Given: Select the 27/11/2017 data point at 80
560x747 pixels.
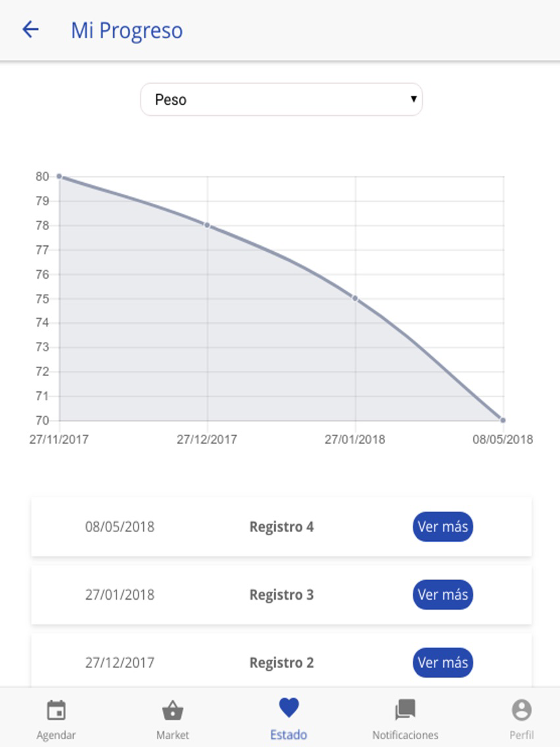Looking at the screenshot, I should (60, 176).
